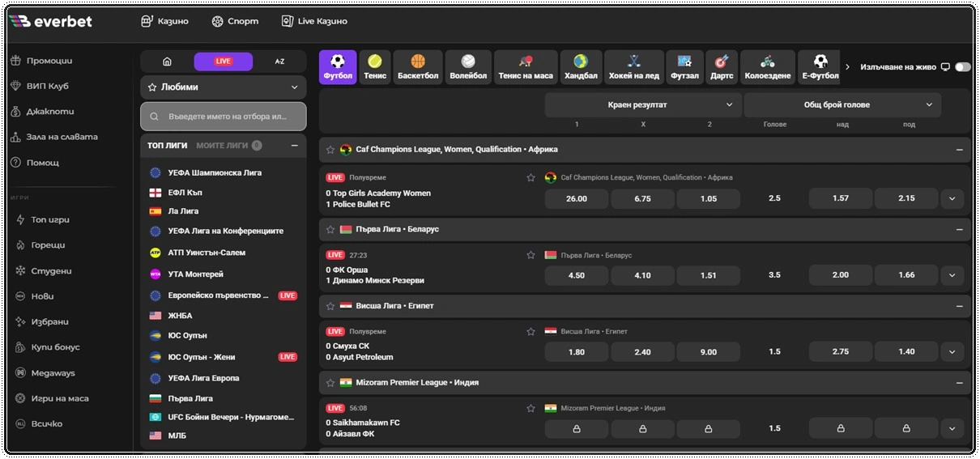The image size is (980, 459).
Task: Switch to the A-Z tab
Action: tap(279, 62)
